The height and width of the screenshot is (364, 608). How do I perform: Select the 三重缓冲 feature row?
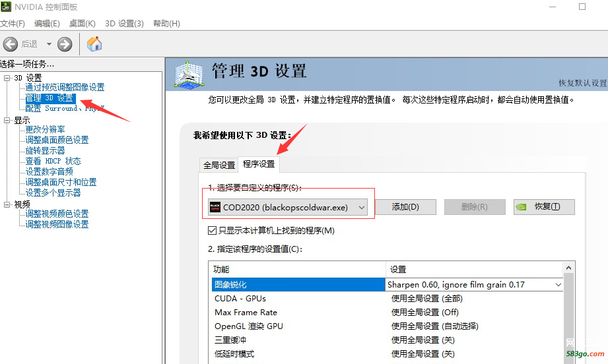(x=298, y=340)
